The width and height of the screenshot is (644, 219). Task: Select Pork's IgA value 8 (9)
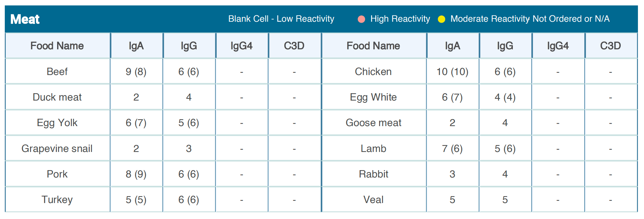pyautogui.click(x=136, y=174)
